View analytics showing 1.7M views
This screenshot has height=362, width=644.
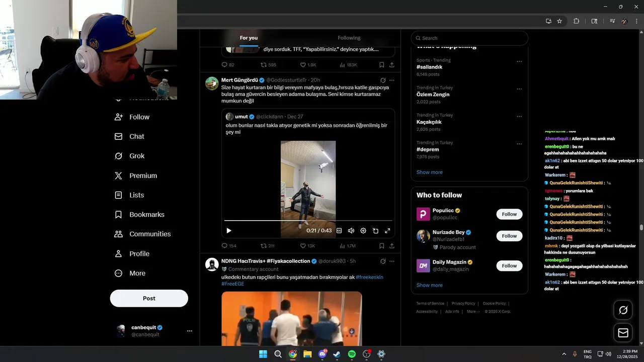(348, 246)
